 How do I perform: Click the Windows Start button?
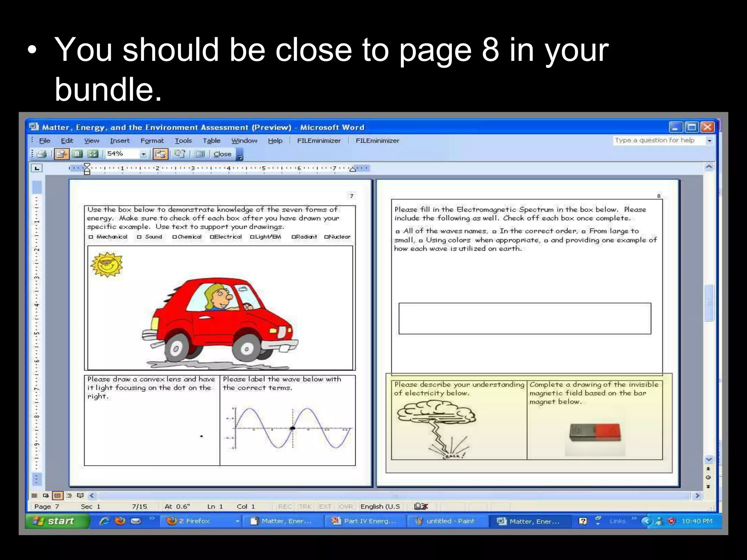point(57,521)
